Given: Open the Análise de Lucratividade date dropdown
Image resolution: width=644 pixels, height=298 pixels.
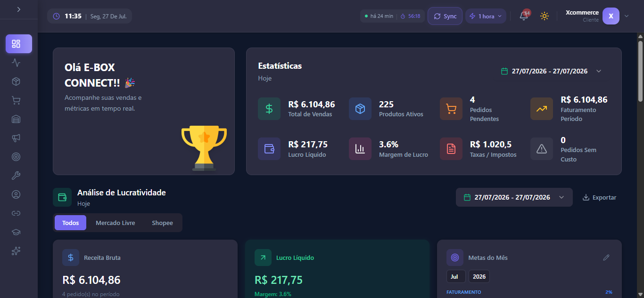Looking at the screenshot, I should point(514,197).
